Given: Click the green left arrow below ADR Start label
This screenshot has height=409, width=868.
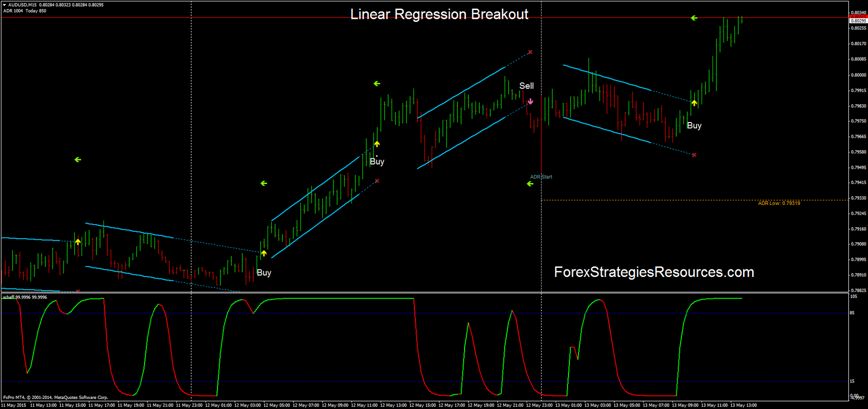Looking at the screenshot, I should click(x=530, y=184).
